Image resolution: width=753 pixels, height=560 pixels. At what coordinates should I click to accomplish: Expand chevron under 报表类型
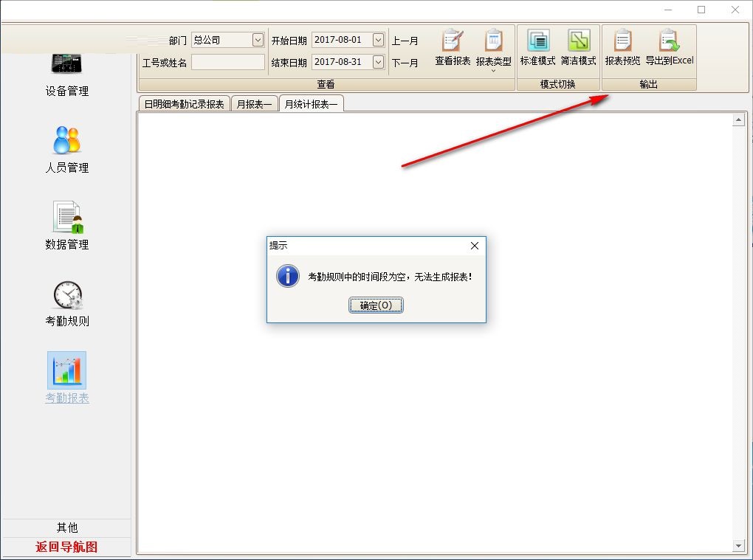(493, 71)
